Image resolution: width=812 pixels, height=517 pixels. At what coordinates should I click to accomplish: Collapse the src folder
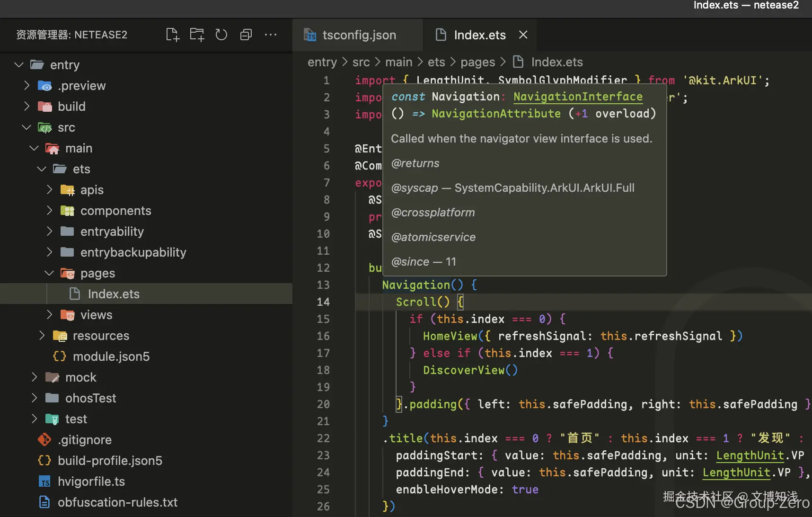[x=27, y=127]
